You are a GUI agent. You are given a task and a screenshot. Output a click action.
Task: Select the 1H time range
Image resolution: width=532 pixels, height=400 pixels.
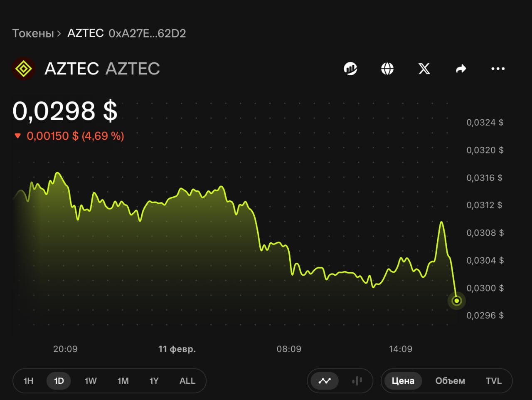[x=28, y=380]
